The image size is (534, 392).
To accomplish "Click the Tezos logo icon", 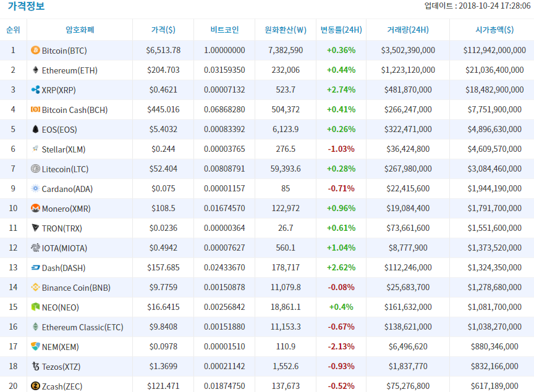I will pos(35,367).
